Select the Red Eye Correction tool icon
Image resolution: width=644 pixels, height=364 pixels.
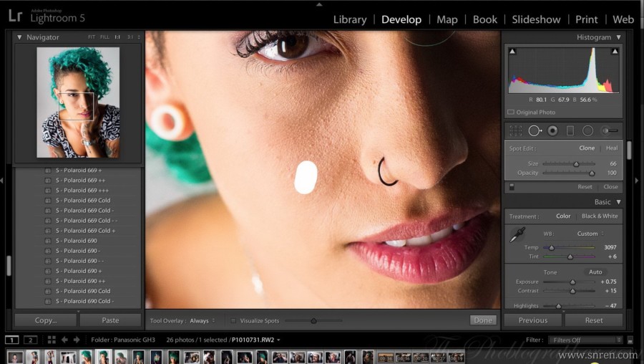click(x=553, y=131)
